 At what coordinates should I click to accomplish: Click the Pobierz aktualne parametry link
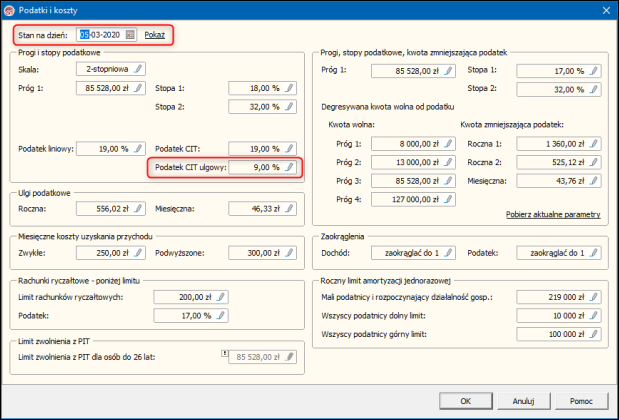[x=553, y=214]
